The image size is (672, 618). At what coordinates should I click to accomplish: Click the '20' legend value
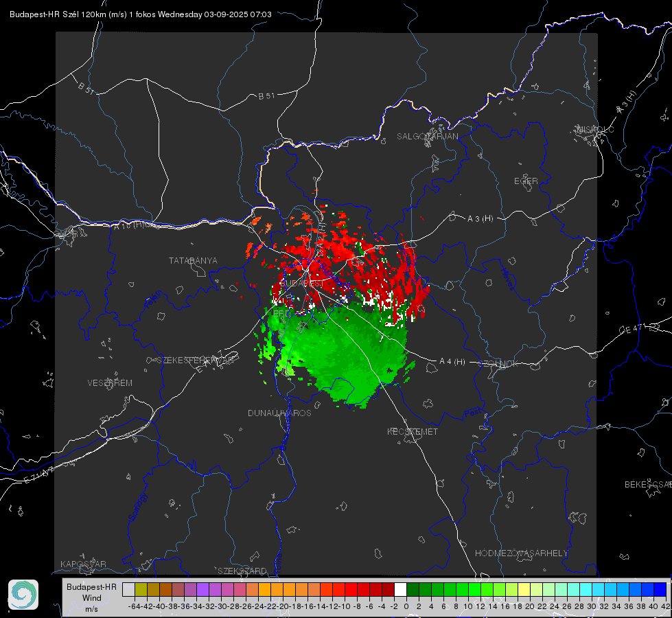pos(530,606)
